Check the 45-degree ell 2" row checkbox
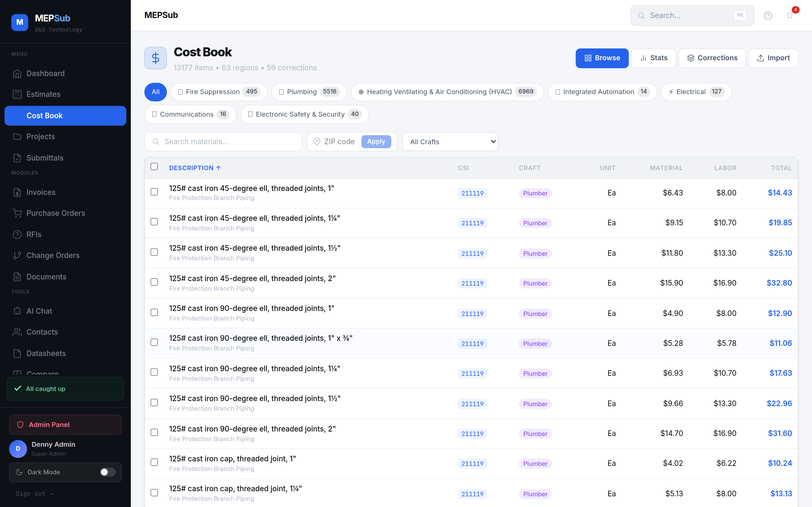The height and width of the screenshot is (507, 812). 154,282
